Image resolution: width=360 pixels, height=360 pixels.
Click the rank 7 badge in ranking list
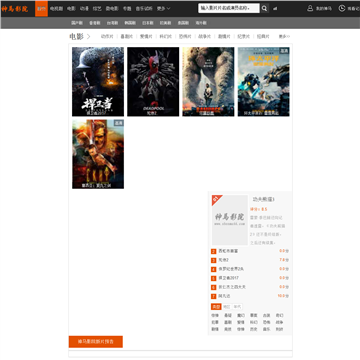coord(214,296)
